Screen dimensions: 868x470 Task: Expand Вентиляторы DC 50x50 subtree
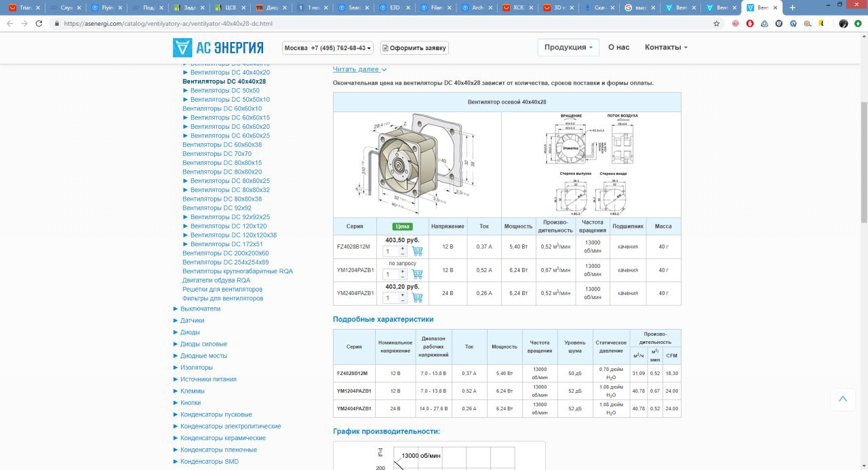pos(186,90)
